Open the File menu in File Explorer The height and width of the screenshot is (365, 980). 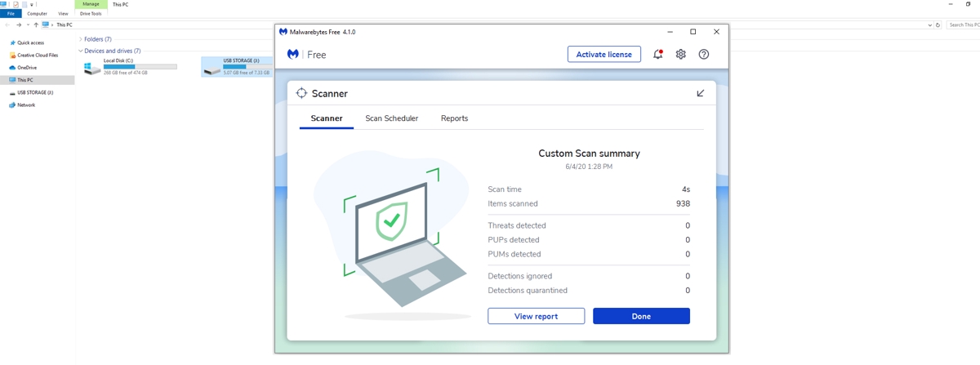coord(11,14)
